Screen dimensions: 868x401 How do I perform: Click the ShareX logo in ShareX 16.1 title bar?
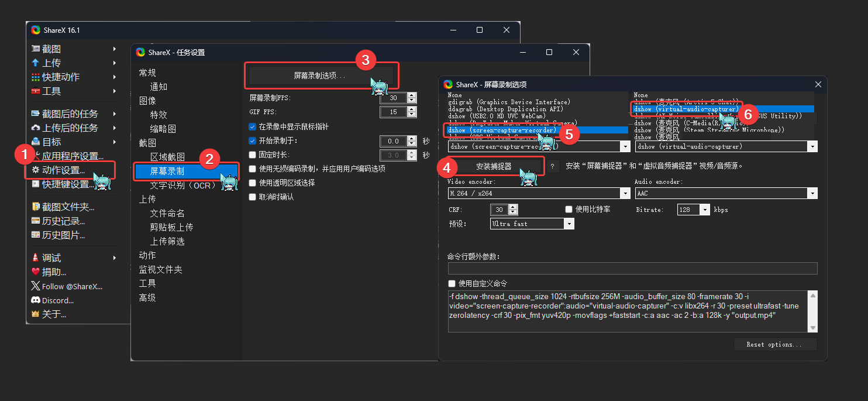36,30
